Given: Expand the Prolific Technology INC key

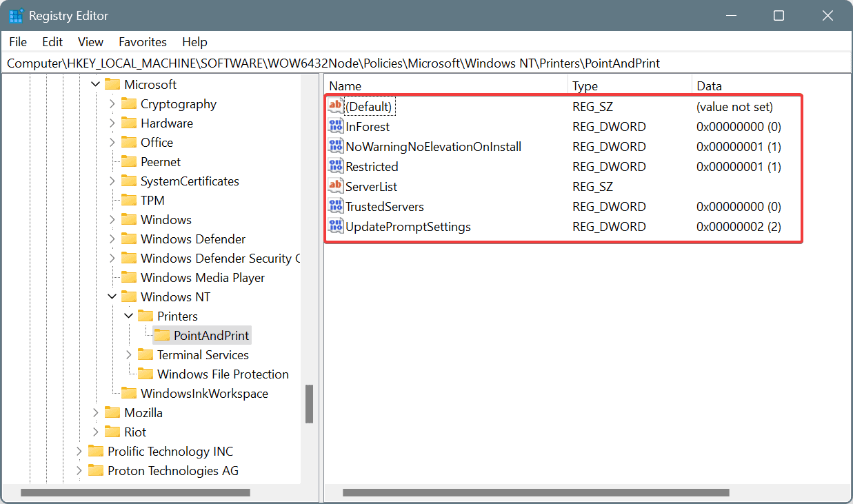Looking at the screenshot, I should click(x=79, y=451).
